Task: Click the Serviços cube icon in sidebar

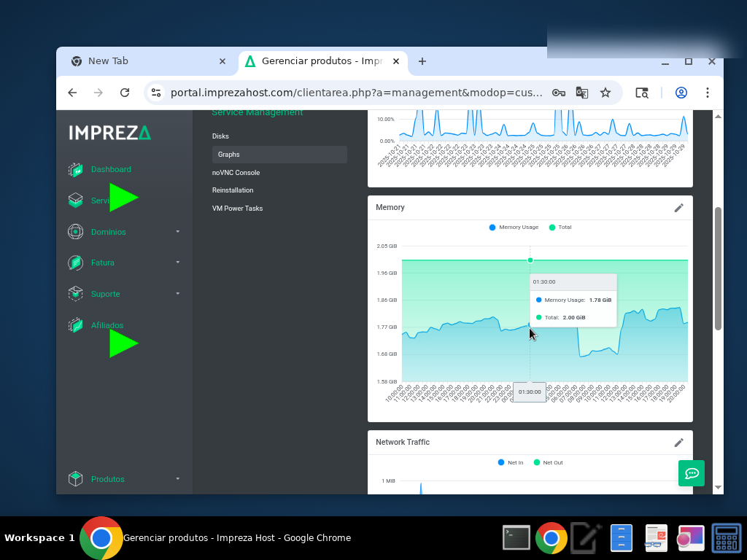Action: (x=75, y=200)
